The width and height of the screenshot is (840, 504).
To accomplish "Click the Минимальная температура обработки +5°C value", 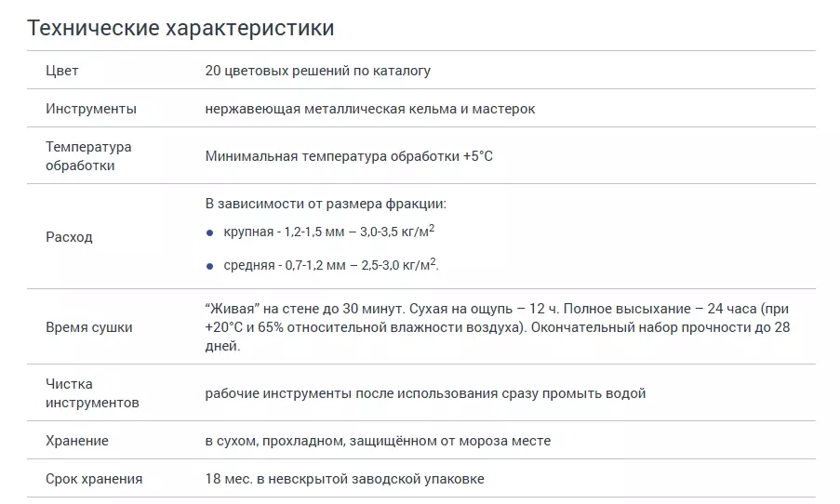I will pos(349,156).
